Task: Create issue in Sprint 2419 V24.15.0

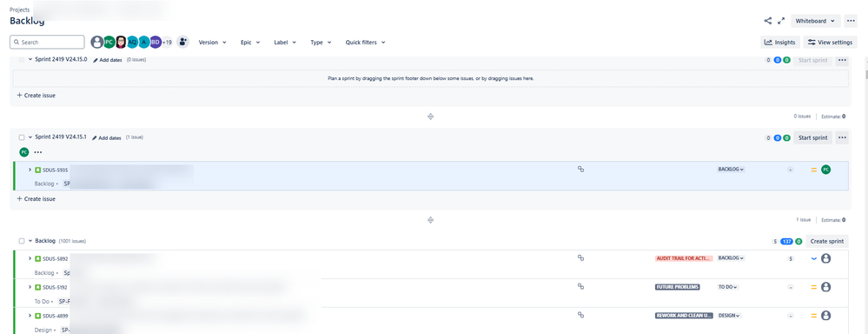Action: point(36,96)
